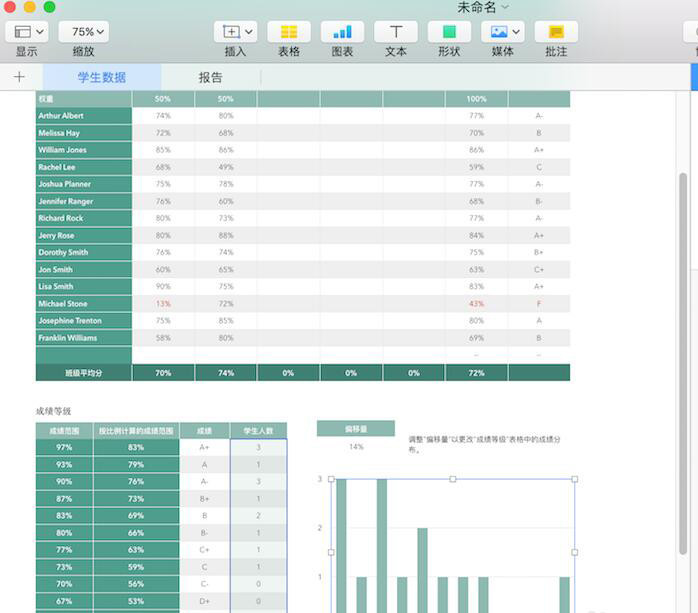This screenshot has height=613, width=698.
Task: Click the 媒体 media icon
Action: click(499, 32)
